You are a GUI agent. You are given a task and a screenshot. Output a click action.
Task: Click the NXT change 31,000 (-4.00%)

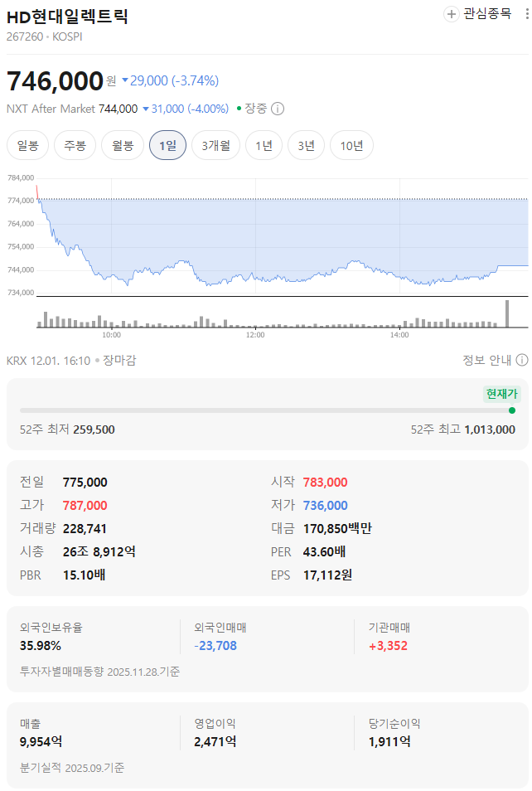(x=186, y=109)
